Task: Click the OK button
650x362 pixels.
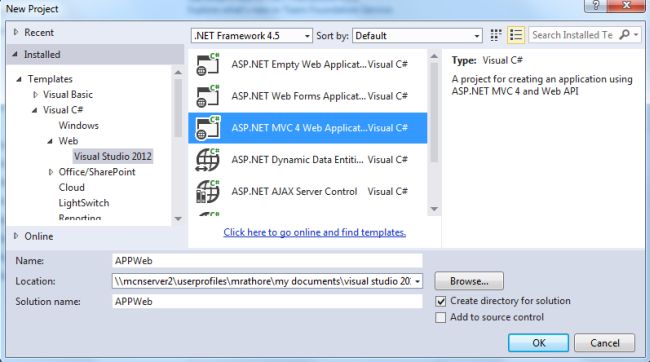Action: coord(538,343)
